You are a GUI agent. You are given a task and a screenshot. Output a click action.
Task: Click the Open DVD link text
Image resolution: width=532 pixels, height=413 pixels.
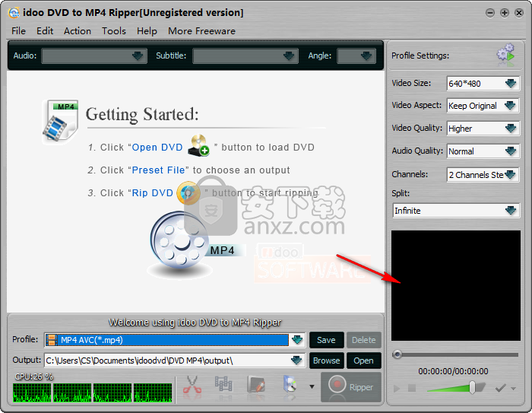pyautogui.click(x=157, y=148)
